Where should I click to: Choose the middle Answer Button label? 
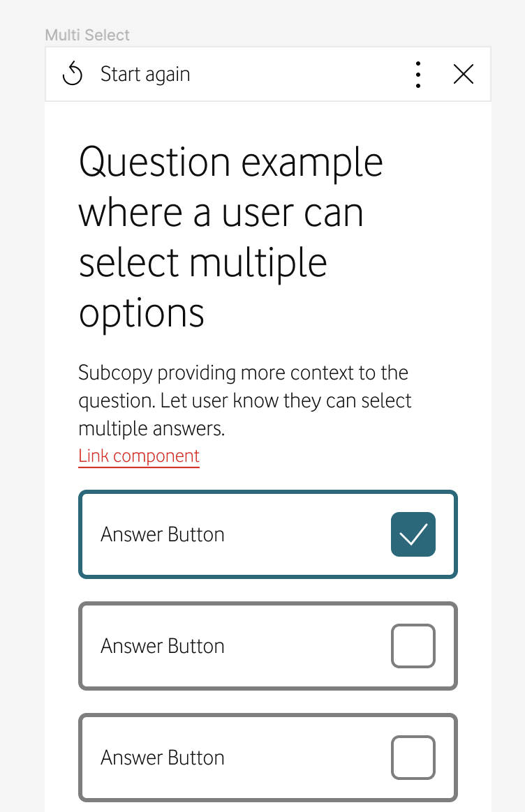pos(163,646)
